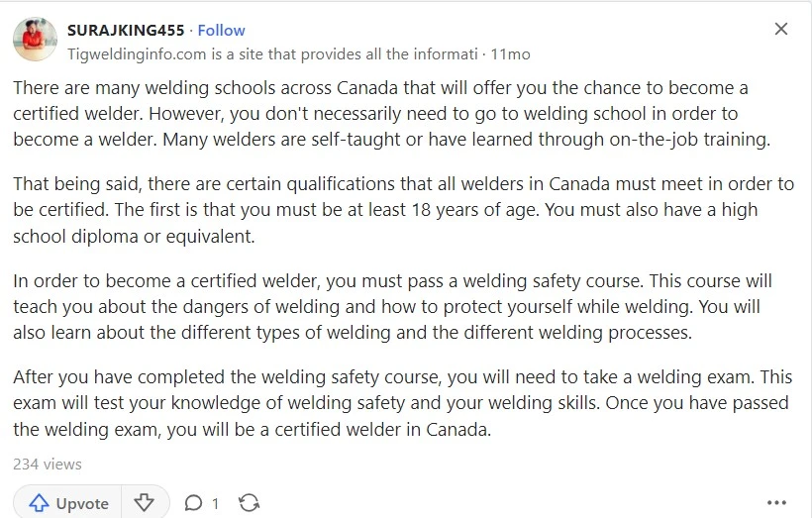
Task: Click the Tigweldinginfo.com credential text
Action: pyautogui.click(x=272, y=54)
